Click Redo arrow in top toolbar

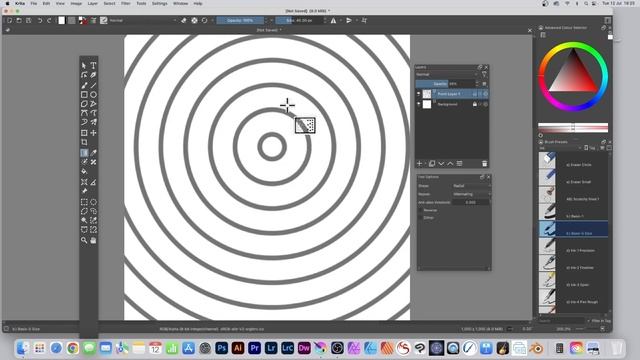click(x=49, y=20)
